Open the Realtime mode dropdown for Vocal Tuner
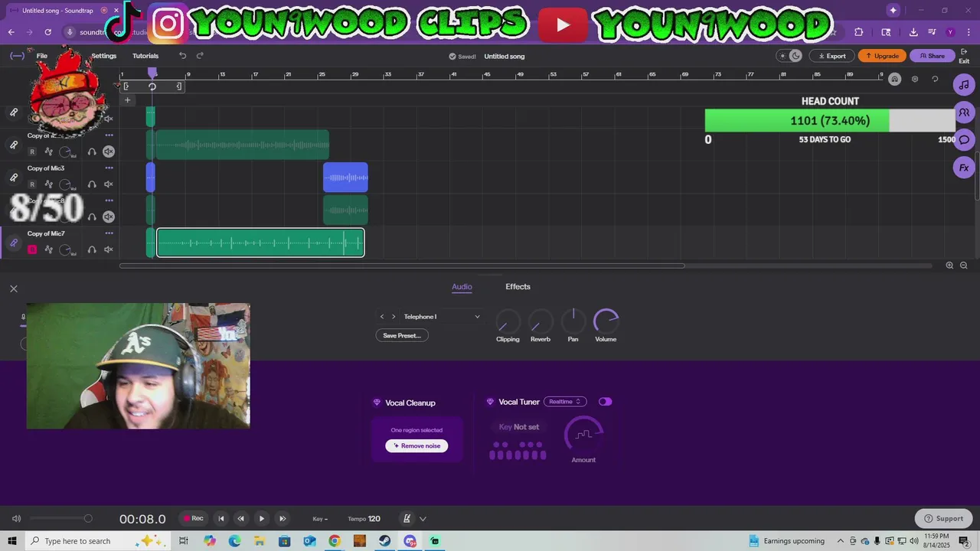The image size is (980, 551). click(565, 402)
